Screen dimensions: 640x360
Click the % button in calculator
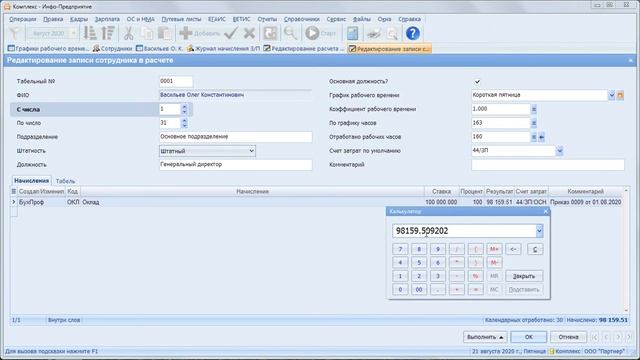pyautogui.click(x=475, y=276)
